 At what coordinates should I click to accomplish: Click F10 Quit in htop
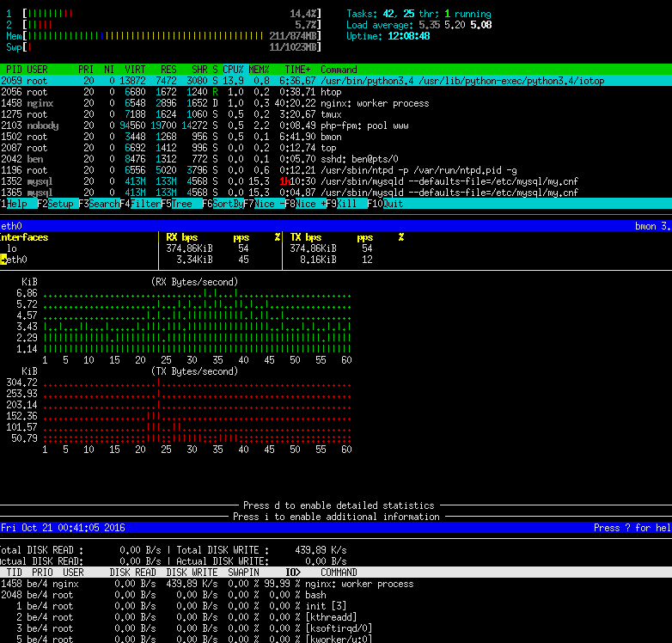pyautogui.click(x=386, y=204)
